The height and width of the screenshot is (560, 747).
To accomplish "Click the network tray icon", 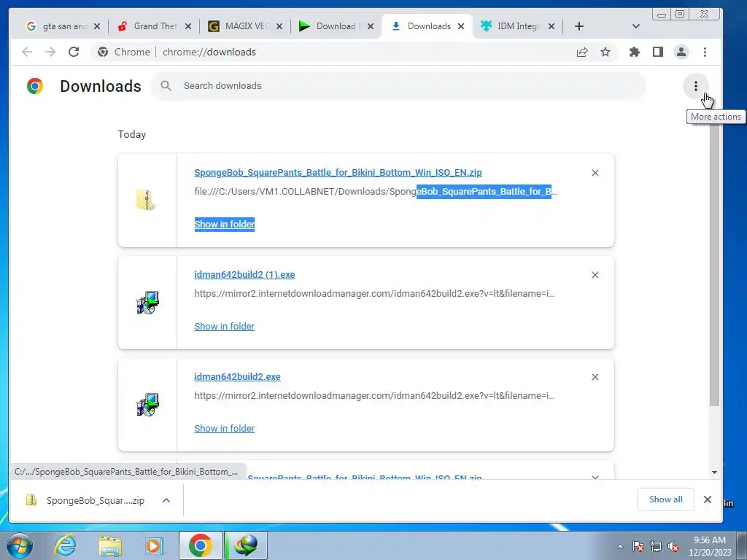I will click(656, 546).
